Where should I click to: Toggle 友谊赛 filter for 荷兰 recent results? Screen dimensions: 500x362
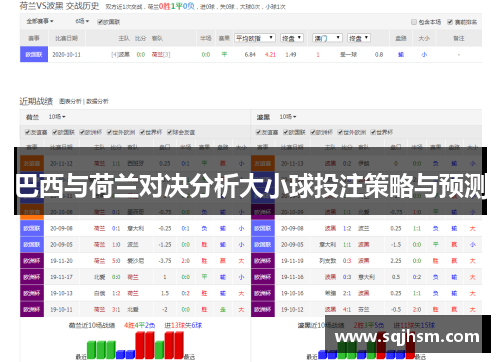click(x=28, y=132)
